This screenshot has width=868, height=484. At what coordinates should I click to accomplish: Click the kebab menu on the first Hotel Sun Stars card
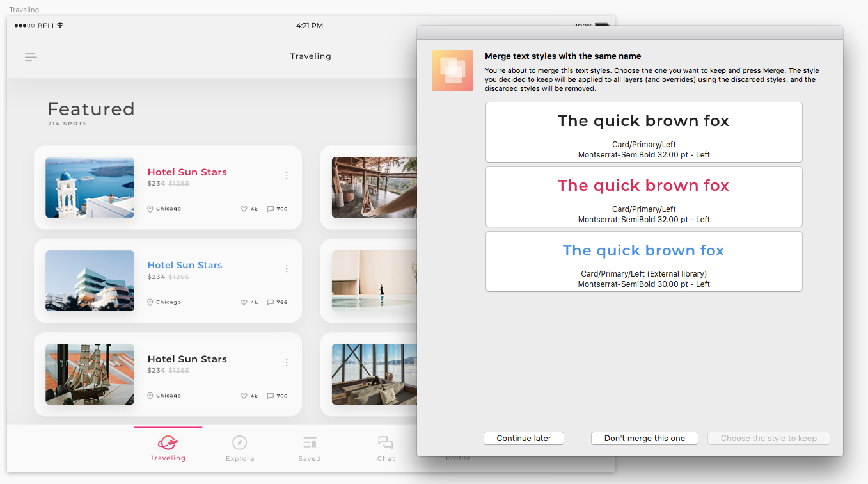pos(287,175)
